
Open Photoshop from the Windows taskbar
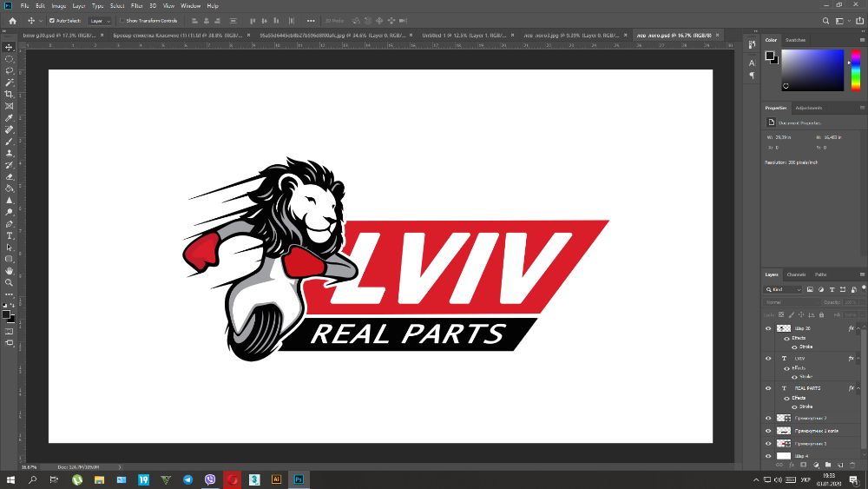[x=299, y=479]
